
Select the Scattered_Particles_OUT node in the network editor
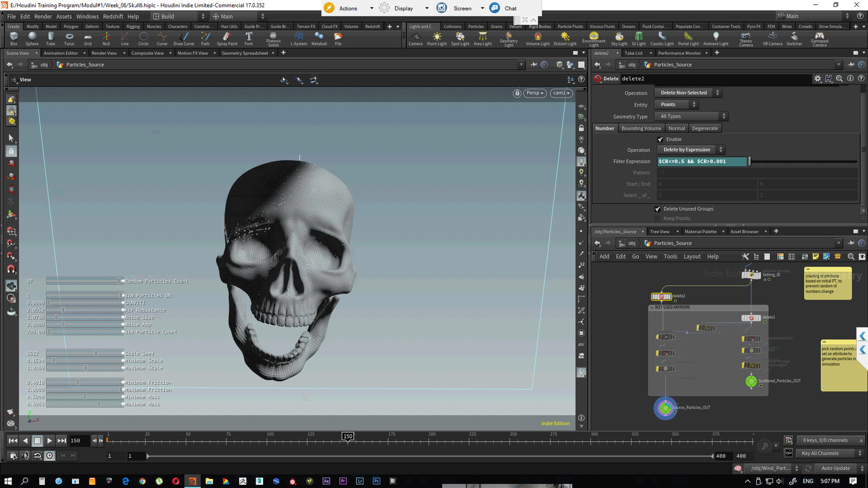coord(751,382)
